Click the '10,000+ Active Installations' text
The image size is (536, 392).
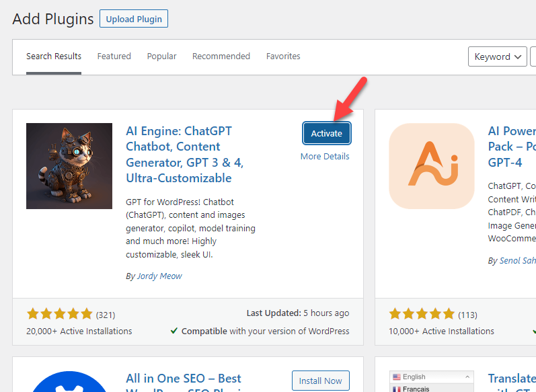[x=441, y=331]
